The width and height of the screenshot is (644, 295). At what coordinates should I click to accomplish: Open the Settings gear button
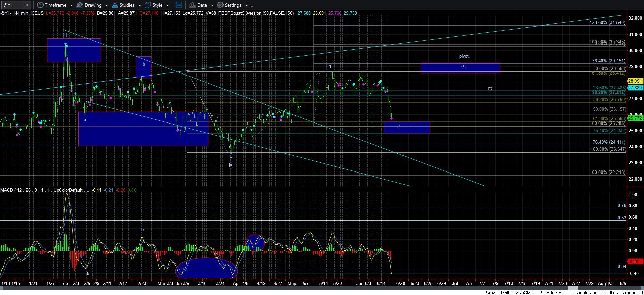[x=229, y=5]
